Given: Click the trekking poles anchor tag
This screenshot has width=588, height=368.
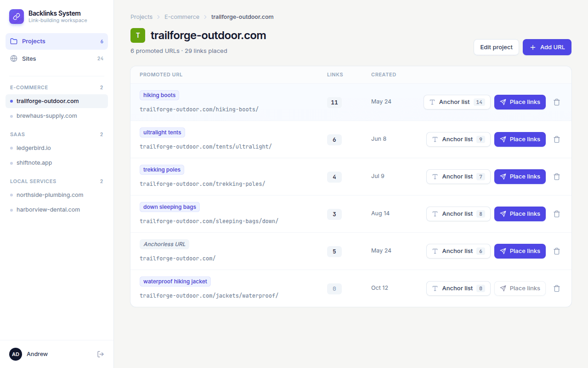Looking at the screenshot, I should click(x=162, y=170).
